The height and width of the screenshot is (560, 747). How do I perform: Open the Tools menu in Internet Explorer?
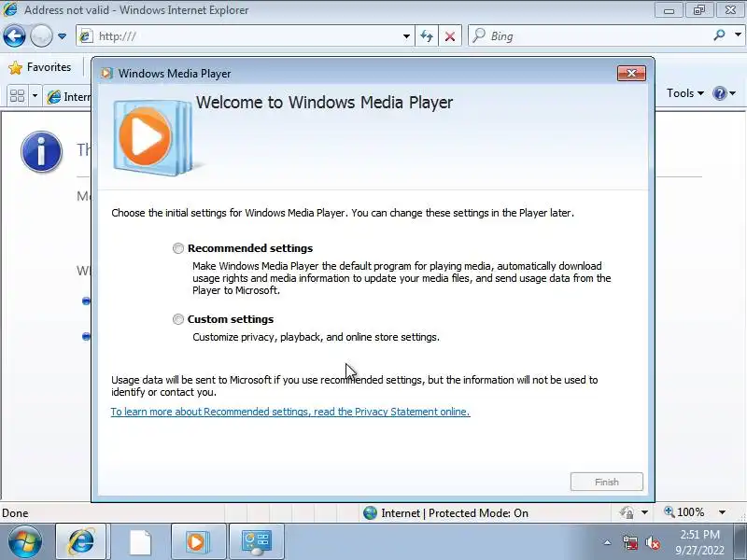point(684,93)
